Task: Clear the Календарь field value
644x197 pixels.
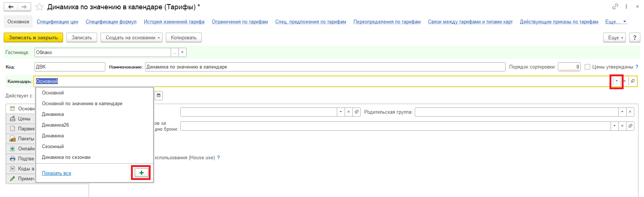Action: tap(625, 81)
